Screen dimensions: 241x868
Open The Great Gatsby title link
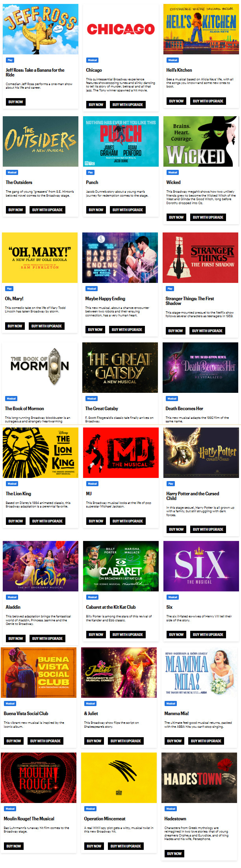(x=102, y=409)
